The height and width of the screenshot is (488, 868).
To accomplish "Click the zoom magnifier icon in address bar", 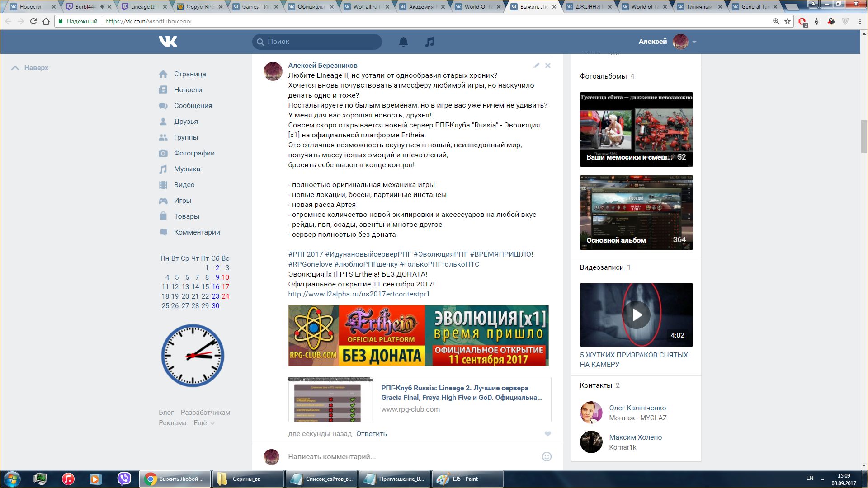I will (x=776, y=21).
